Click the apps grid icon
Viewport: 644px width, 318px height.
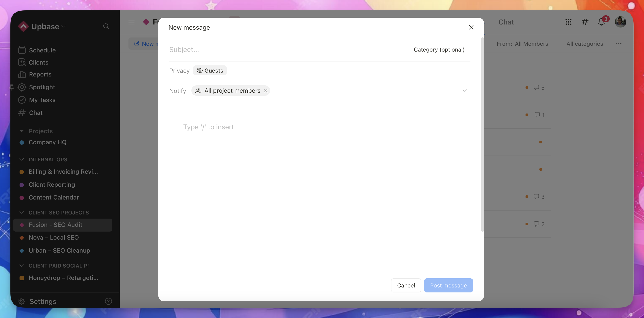[x=568, y=22]
